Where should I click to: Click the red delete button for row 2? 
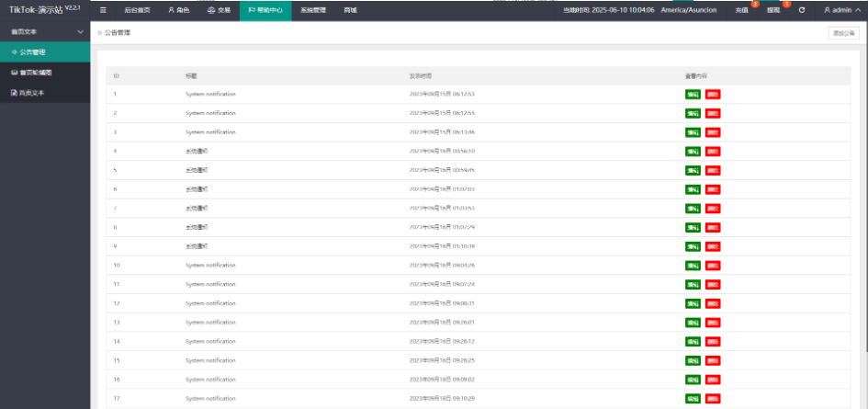pos(713,113)
